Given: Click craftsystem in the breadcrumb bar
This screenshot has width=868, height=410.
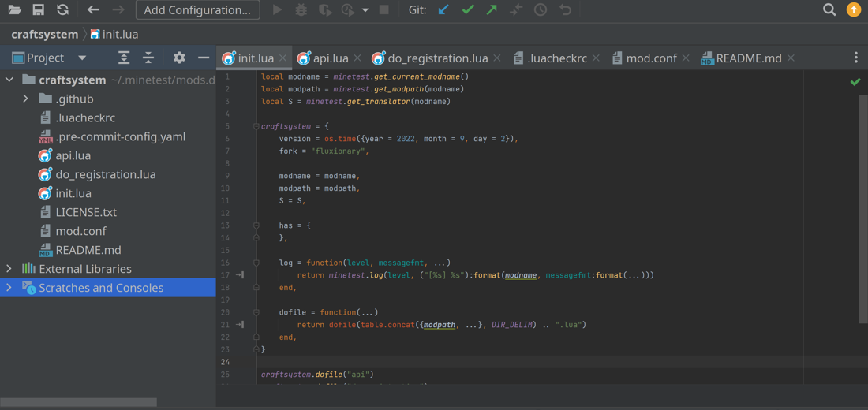Looking at the screenshot, I should pos(44,35).
